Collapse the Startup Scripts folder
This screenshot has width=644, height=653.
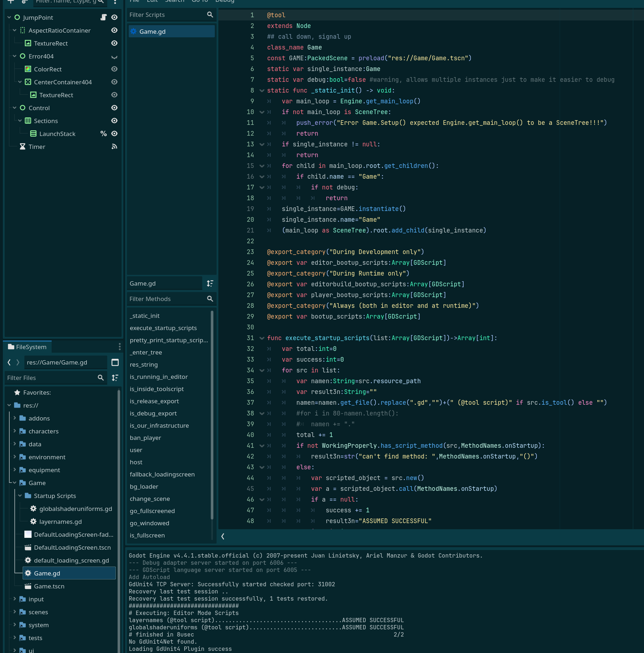point(20,495)
